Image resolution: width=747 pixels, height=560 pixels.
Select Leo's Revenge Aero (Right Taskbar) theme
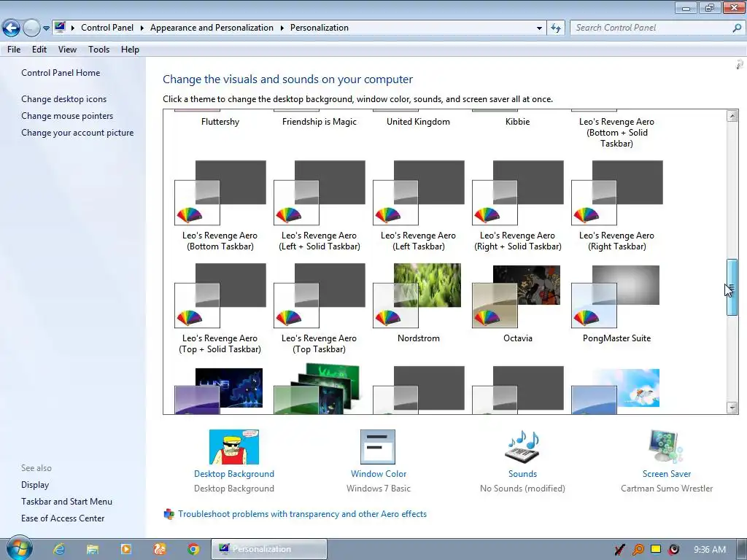[617, 206]
